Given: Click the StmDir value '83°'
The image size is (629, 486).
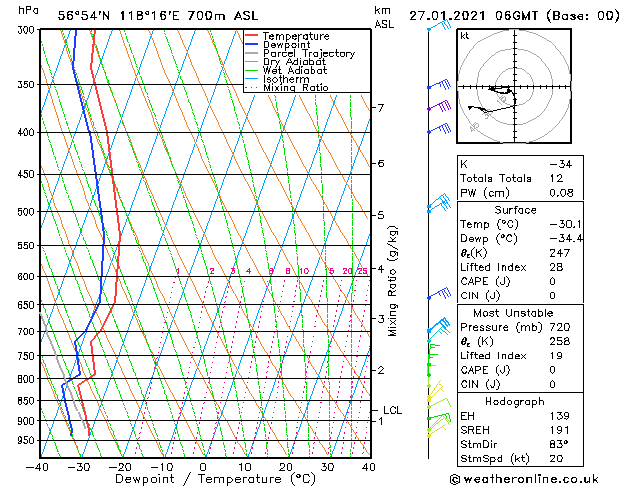Looking at the screenshot, I should [559, 444].
